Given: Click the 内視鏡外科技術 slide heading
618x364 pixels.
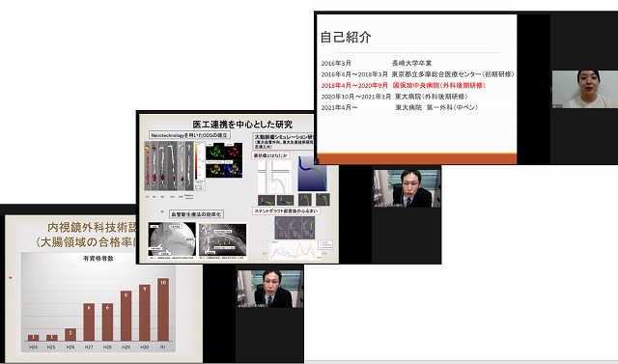Looking at the screenshot, I should pyautogui.click(x=92, y=227).
